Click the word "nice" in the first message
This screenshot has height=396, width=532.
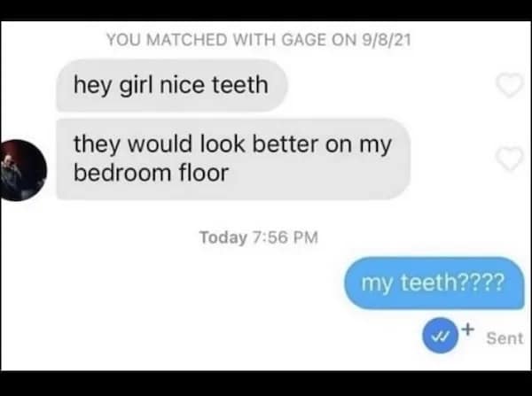[x=182, y=84]
